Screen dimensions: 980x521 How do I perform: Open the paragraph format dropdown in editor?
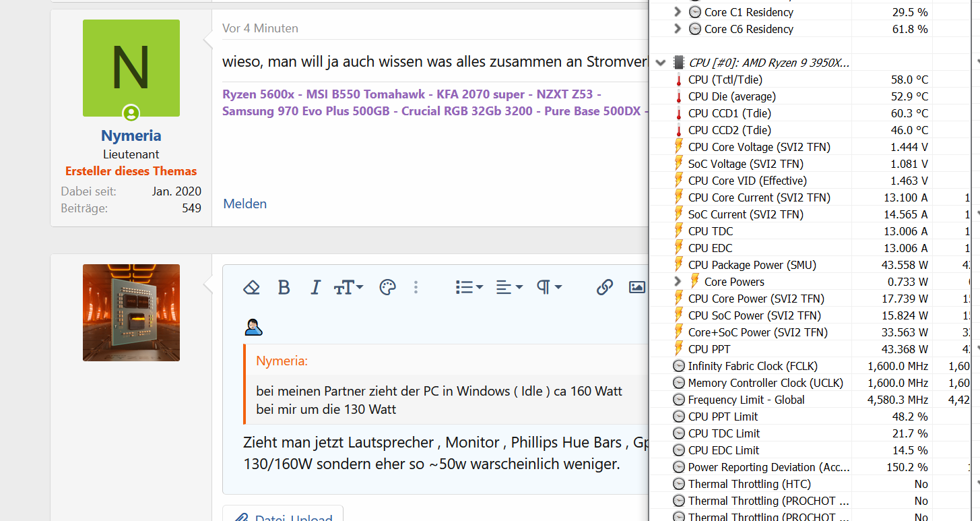pyautogui.click(x=549, y=288)
